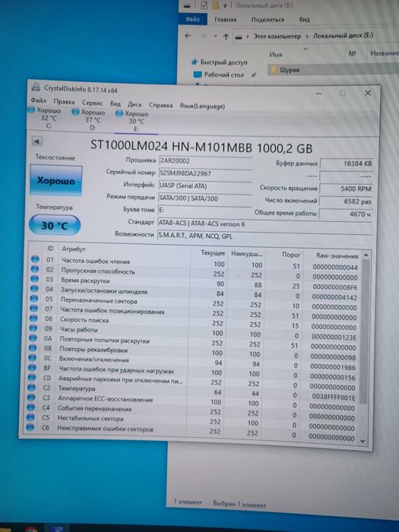The width and height of the screenshot is (399, 532).
Task: Click the status icon for attribute 0A
Action: [33, 338]
